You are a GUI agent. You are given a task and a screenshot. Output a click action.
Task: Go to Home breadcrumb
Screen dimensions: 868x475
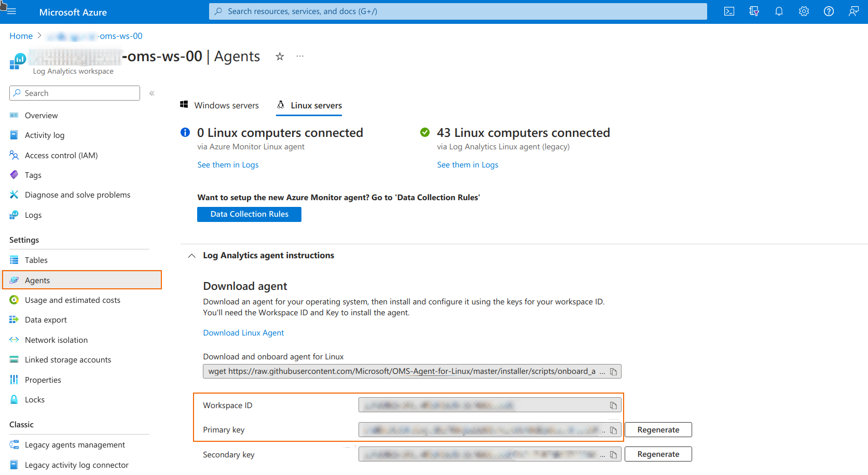pyautogui.click(x=21, y=36)
